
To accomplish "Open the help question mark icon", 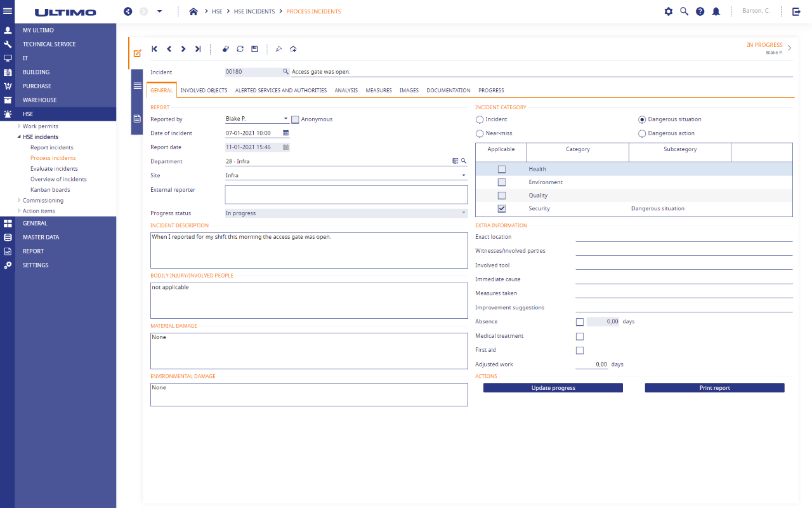I will tap(700, 11).
